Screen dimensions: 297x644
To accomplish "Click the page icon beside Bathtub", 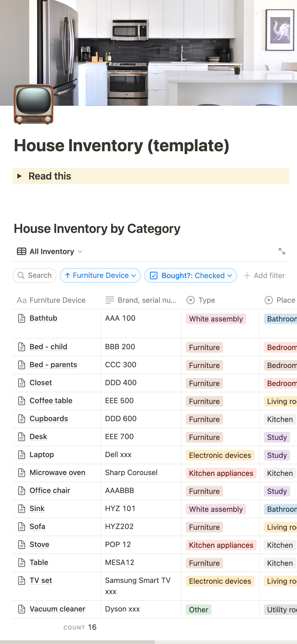I will (22, 318).
